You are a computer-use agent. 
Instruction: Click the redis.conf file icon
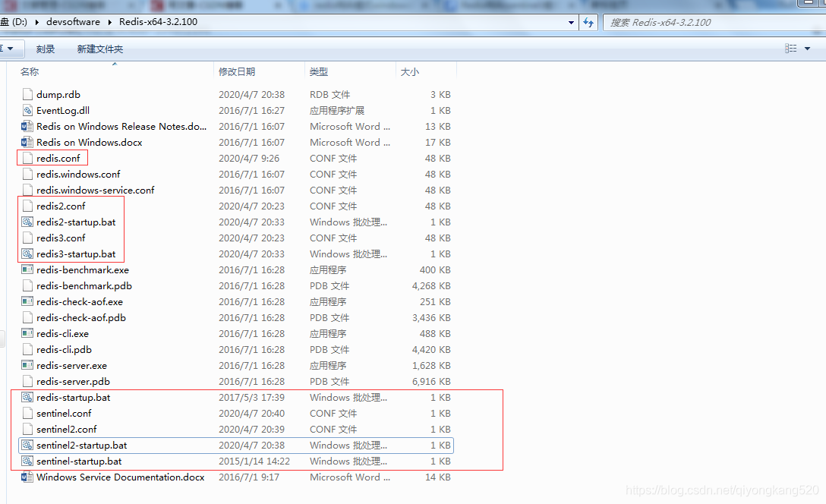[27, 158]
